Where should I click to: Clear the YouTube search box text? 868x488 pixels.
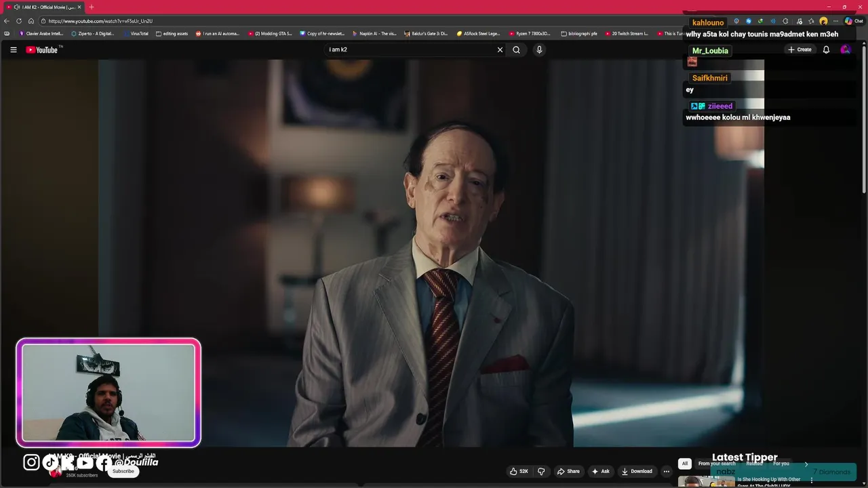coord(500,49)
